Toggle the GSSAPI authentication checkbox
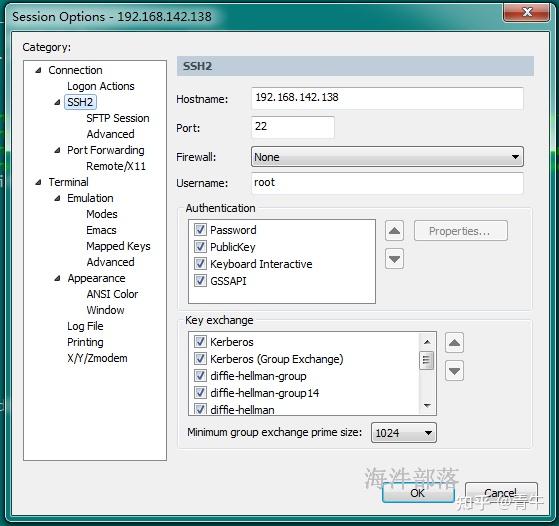 200,281
